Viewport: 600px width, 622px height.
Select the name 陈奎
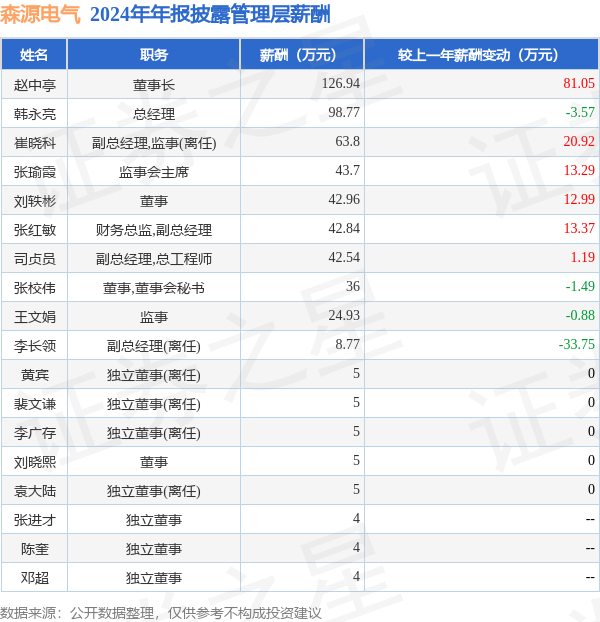point(35,548)
